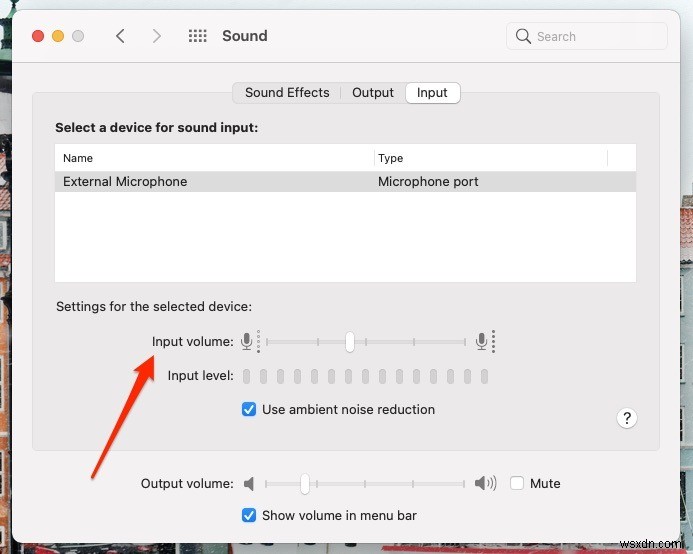Click the Input volume slider knob
Image resolution: width=693 pixels, height=554 pixels.
pos(350,342)
